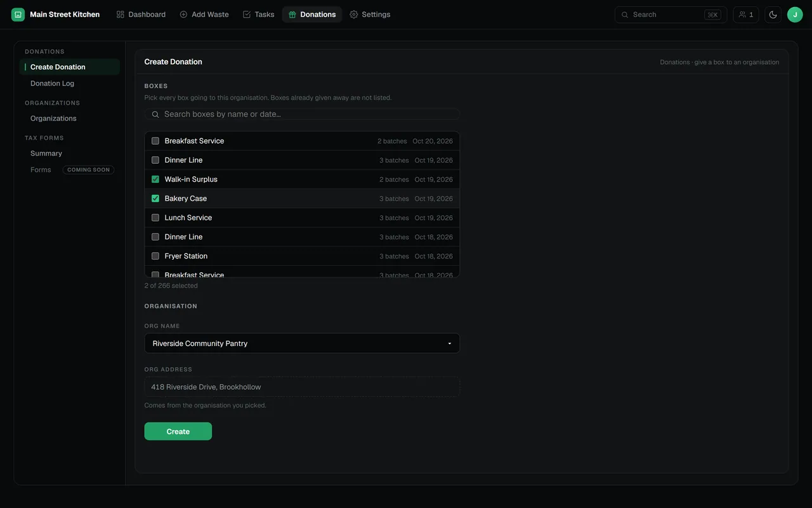
Task: Open the Forms item marked Coming Soon
Action: coord(69,170)
